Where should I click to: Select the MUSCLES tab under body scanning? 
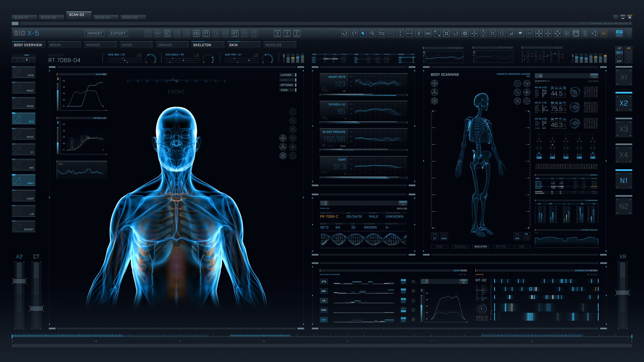coord(460,247)
